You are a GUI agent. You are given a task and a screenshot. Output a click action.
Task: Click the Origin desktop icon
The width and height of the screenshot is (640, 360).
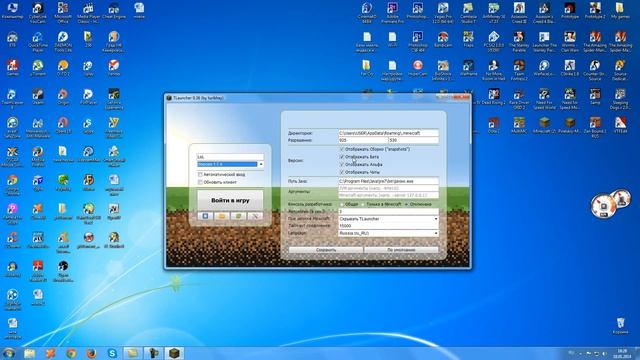click(63, 97)
